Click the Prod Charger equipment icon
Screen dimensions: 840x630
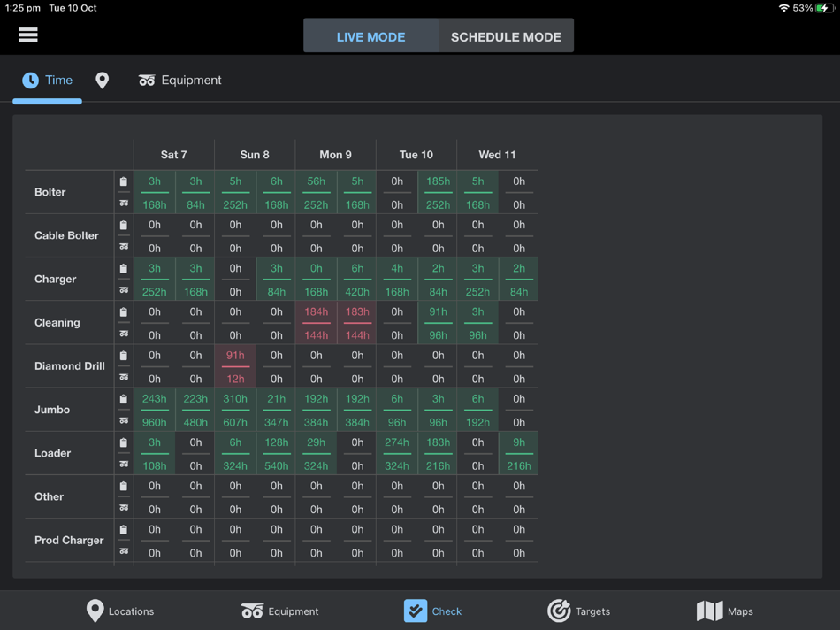pos(124,551)
